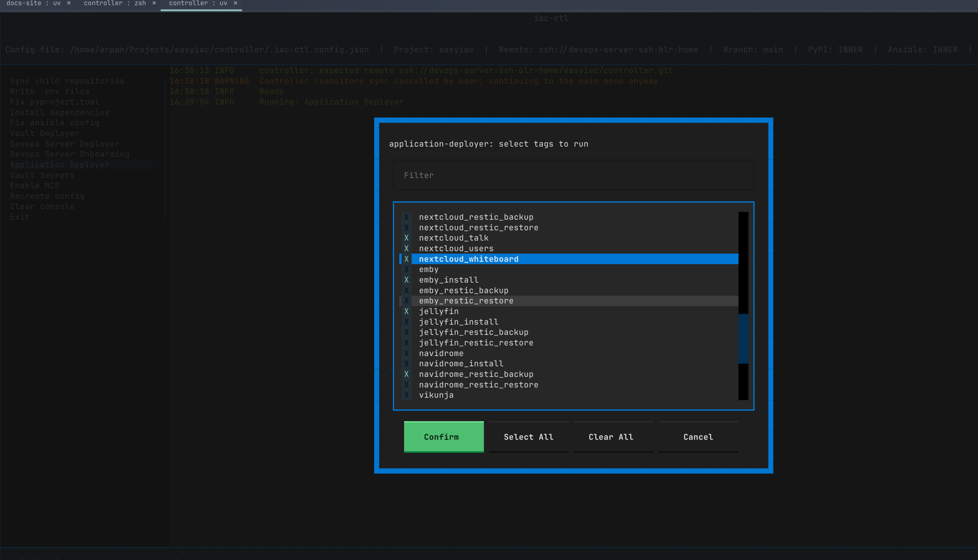Toggle the jellyfin tag selection
The height and width of the screenshot is (560, 978).
(x=569, y=311)
